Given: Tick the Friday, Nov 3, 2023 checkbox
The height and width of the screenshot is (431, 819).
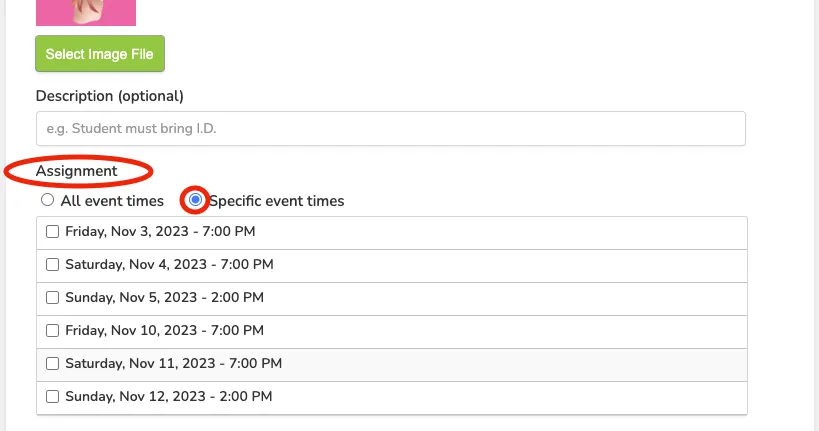Looking at the screenshot, I should [x=52, y=231].
